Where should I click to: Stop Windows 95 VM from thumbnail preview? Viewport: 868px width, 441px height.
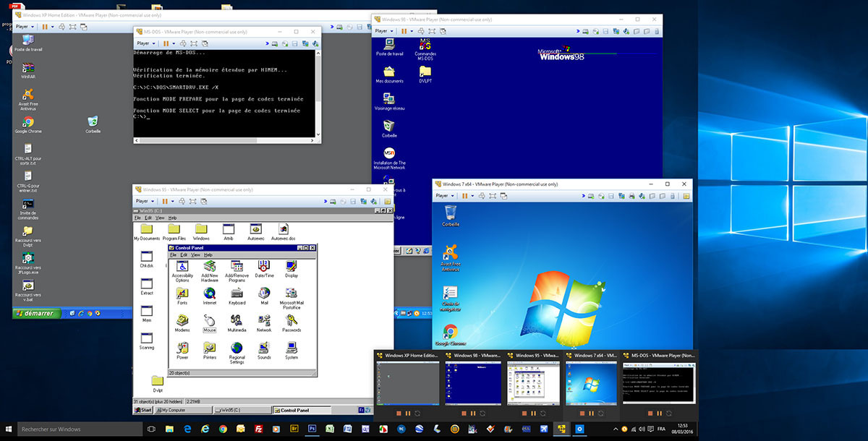coord(524,413)
